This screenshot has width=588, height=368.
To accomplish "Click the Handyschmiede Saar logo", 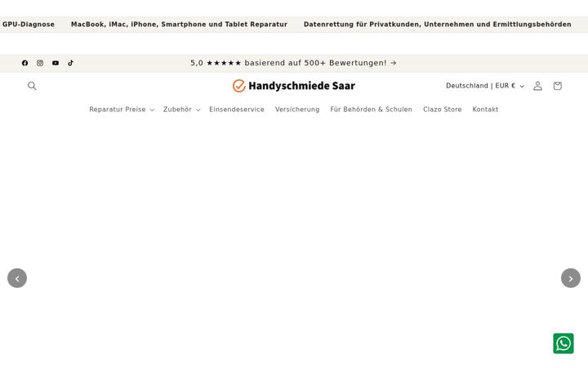I will [294, 86].
